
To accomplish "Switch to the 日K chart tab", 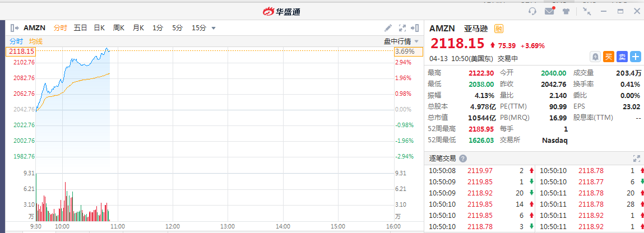I will pyautogui.click(x=99, y=27).
